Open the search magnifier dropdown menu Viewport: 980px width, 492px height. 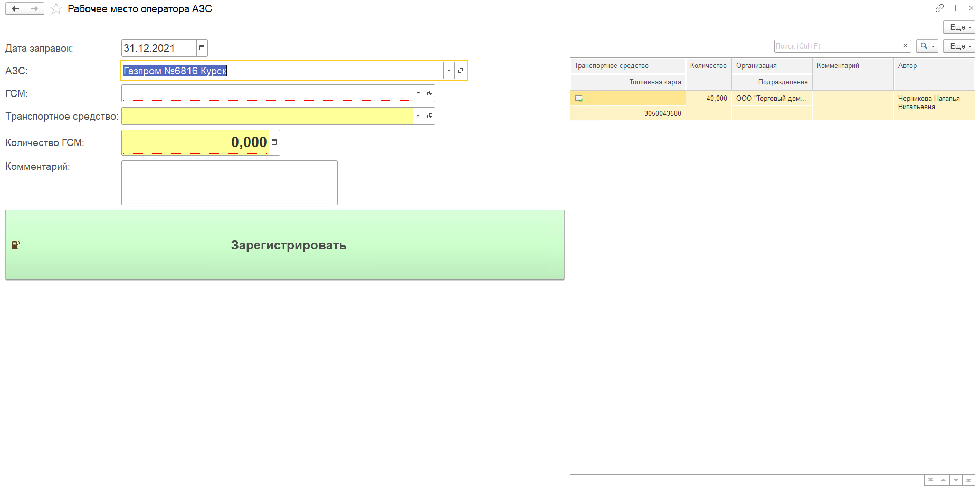pyautogui.click(x=927, y=46)
